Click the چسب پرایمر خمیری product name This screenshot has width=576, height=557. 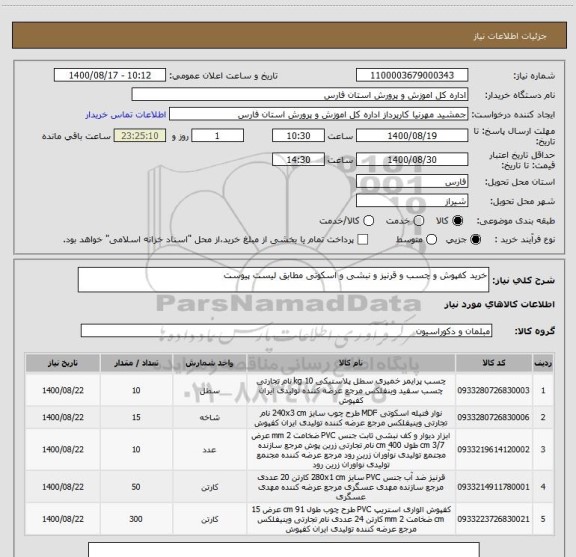point(351,390)
